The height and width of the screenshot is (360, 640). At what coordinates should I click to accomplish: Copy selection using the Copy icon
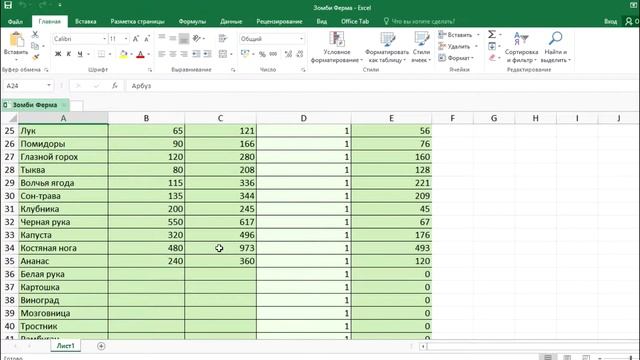[x=35, y=46]
